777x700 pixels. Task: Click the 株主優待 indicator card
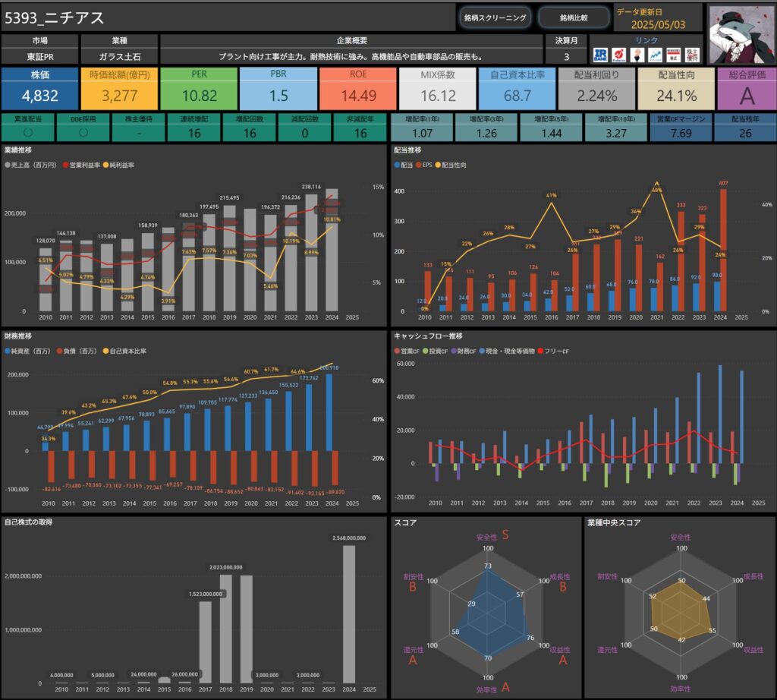pyautogui.click(x=139, y=128)
